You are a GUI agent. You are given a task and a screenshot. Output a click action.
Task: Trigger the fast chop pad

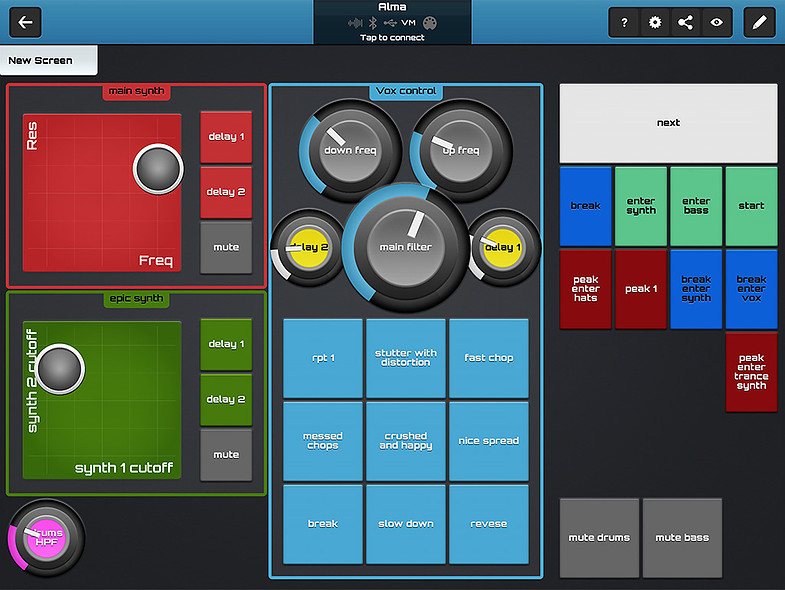(x=489, y=358)
